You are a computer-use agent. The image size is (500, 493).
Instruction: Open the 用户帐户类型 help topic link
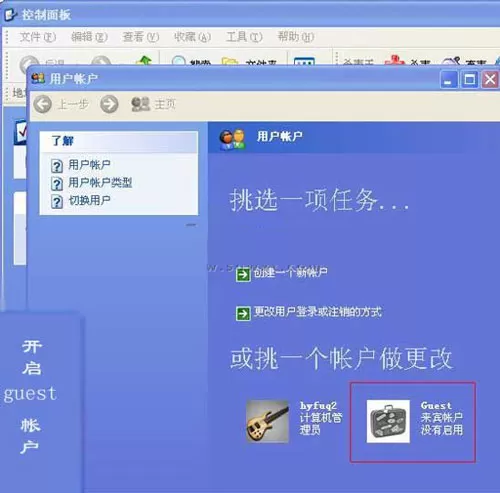click(100, 182)
